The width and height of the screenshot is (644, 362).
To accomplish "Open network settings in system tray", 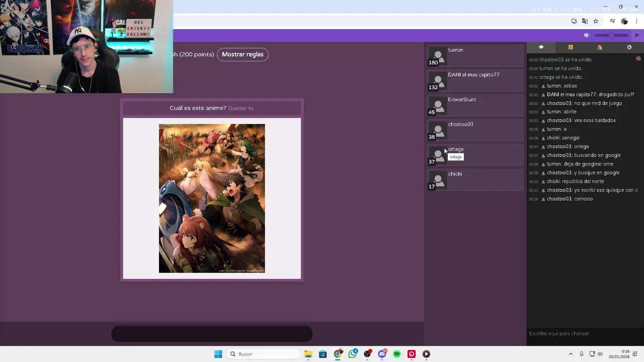I will (592, 354).
